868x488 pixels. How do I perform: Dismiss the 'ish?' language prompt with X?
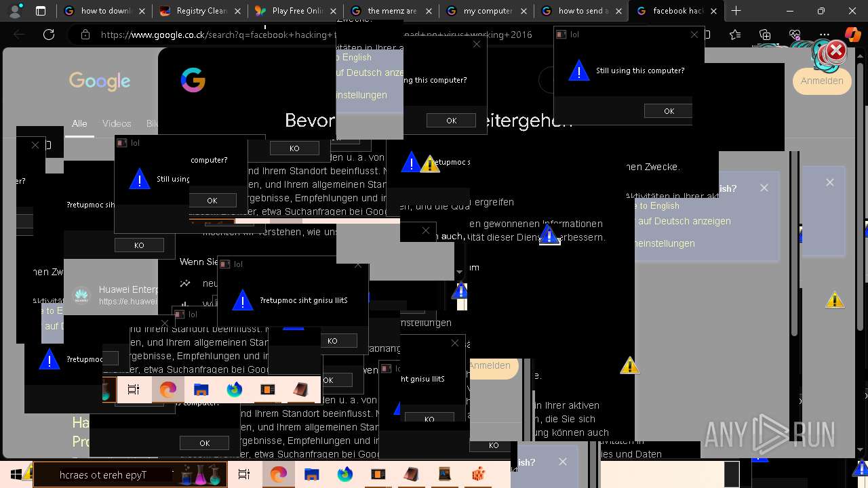click(x=764, y=188)
